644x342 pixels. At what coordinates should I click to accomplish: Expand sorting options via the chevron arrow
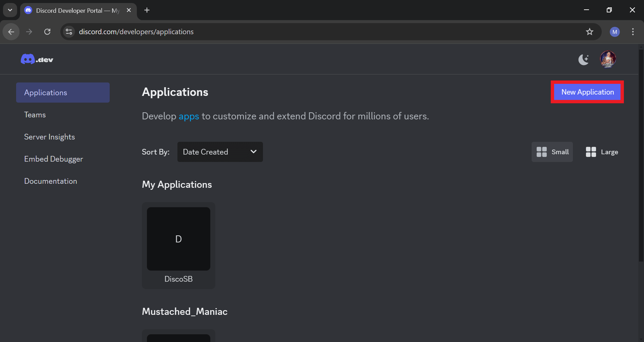[x=253, y=152]
